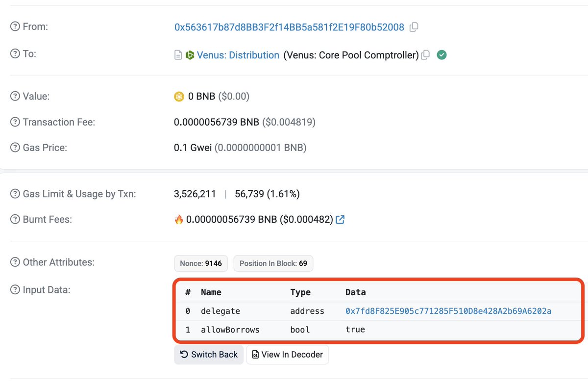588x385 pixels.
Task: Click the Data column header in Input Data
Action: 356,292
